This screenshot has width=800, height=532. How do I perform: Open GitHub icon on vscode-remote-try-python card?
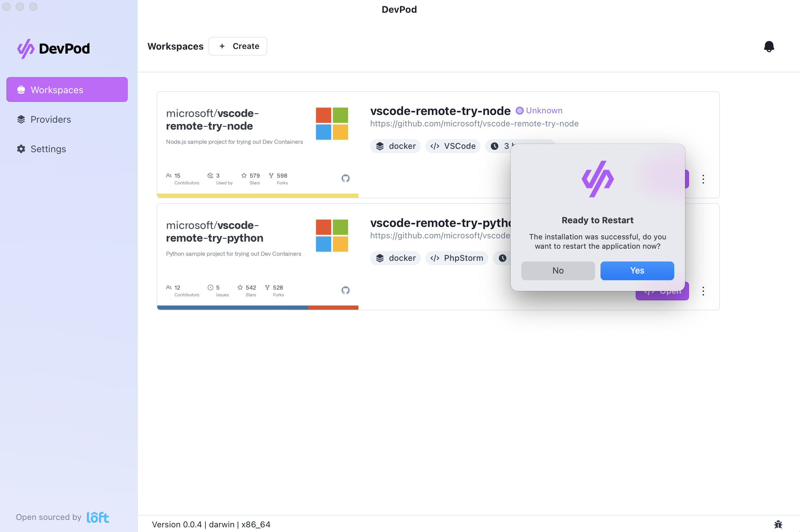tap(345, 290)
